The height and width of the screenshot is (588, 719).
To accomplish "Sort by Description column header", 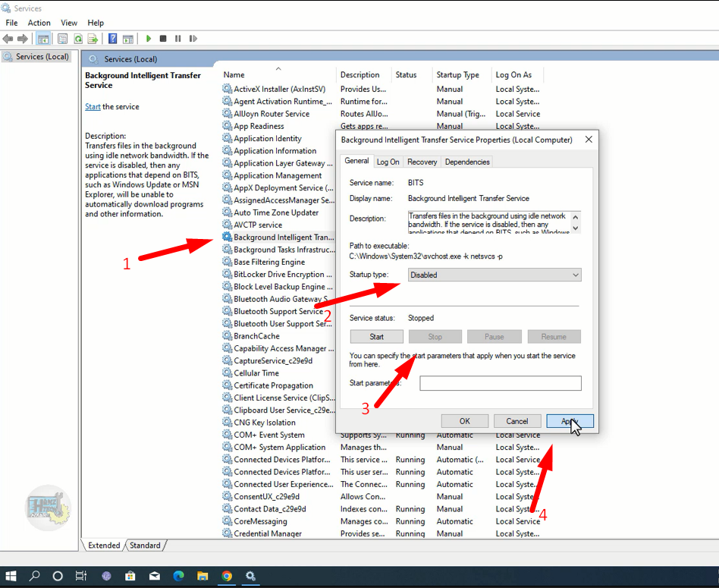I will point(363,74).
